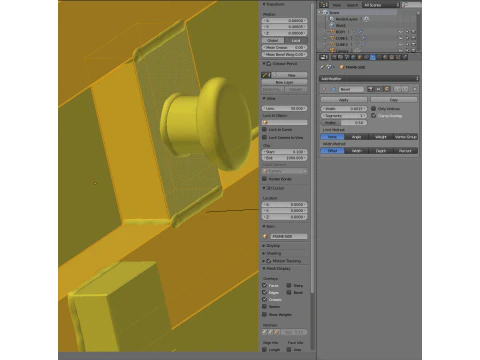Viewport: 480px width, 360px height.
Task: Open the Texture properties tab icon
Action: (392, 57)
